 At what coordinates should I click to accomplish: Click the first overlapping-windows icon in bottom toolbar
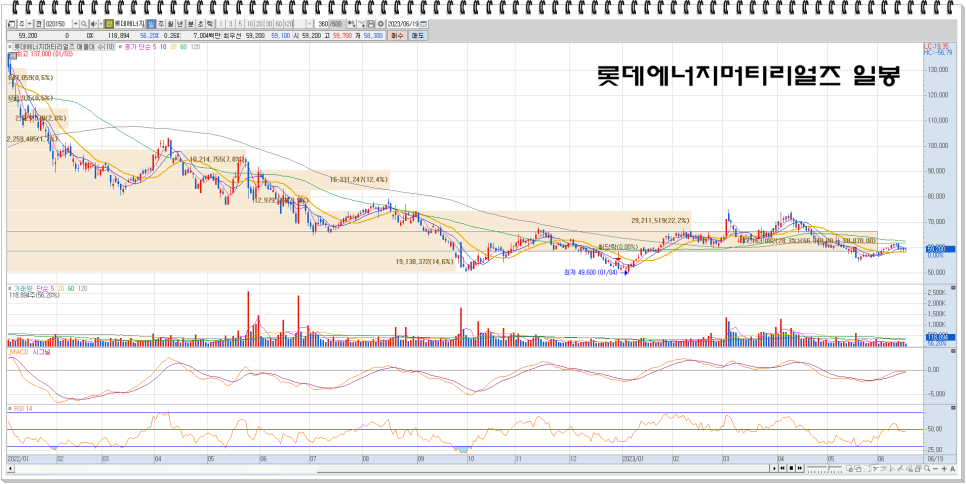pyautogui.click(x=850, y=469)
